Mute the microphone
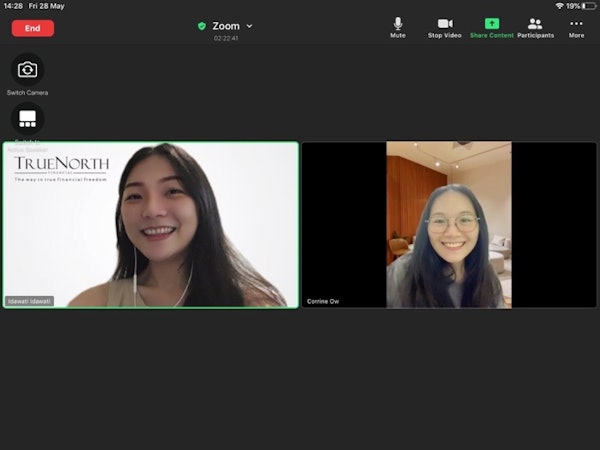This screenshot has width=600, height=450. (x=398, y=27)
